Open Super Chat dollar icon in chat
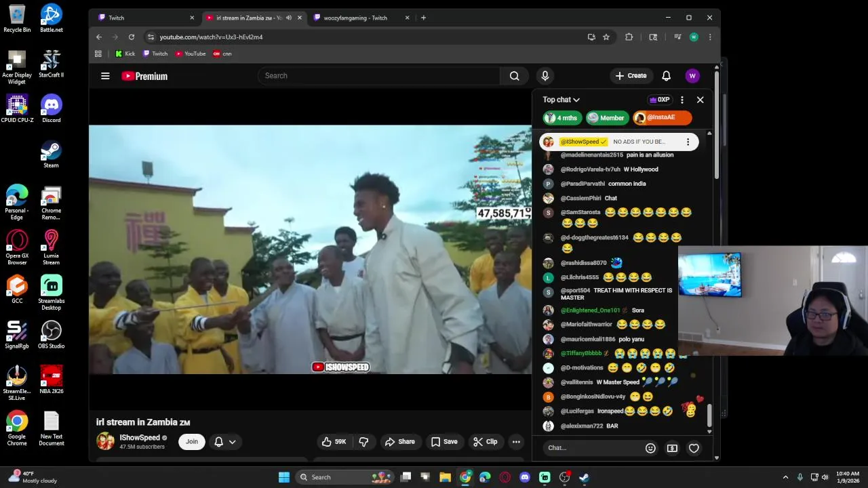Screen dimensions: 868x488 (672, 448)
